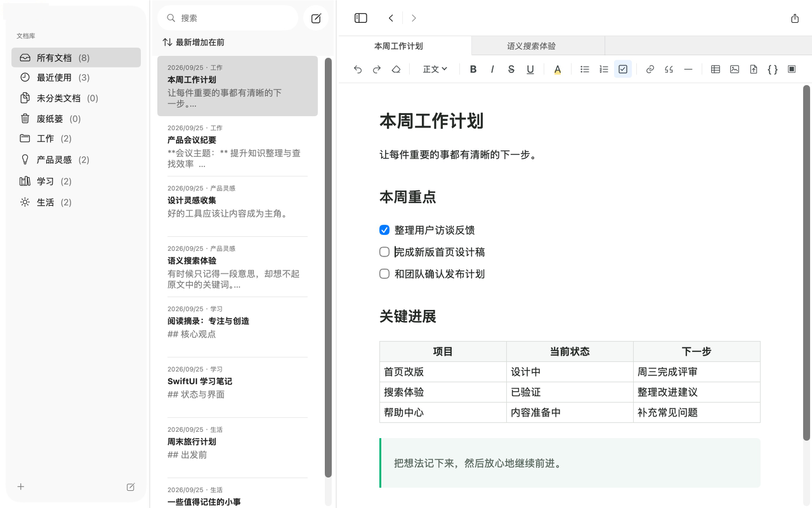The width and height of the screenshot is (812, 508).
Task: Apply strikethrough formatting
Action: [511, 69]
